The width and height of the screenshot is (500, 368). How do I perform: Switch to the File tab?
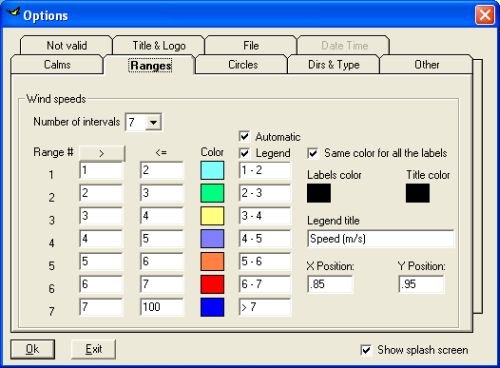point(251,45)
